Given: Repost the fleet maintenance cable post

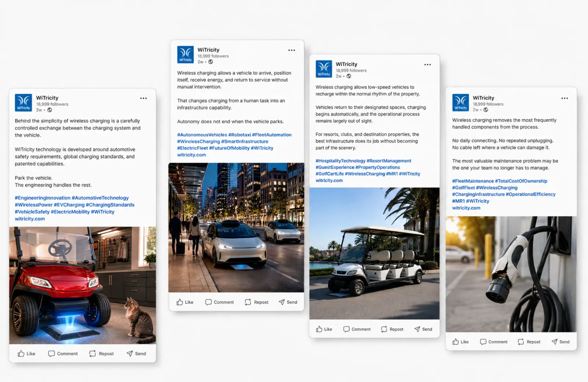Looking at the screenshot, I should tap(529, 342).
